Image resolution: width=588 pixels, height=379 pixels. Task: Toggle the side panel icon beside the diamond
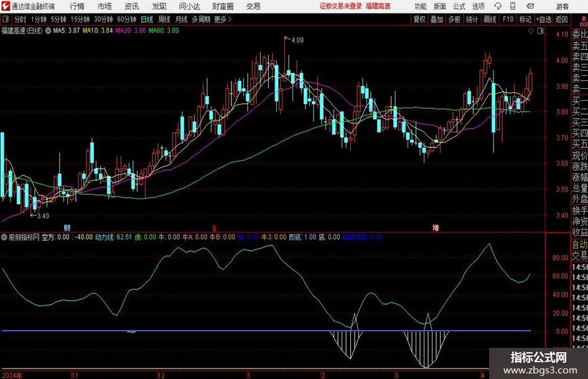tap(540, 31)
